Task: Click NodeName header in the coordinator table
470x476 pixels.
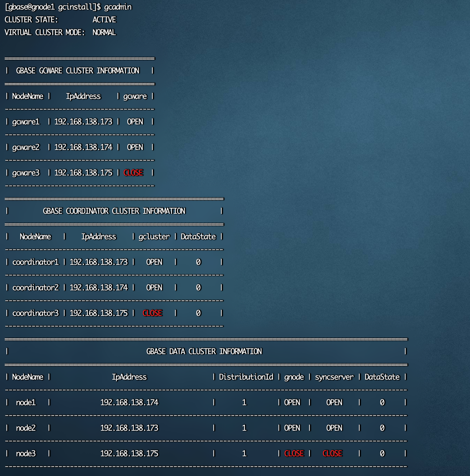Action: tap(35, 237)
